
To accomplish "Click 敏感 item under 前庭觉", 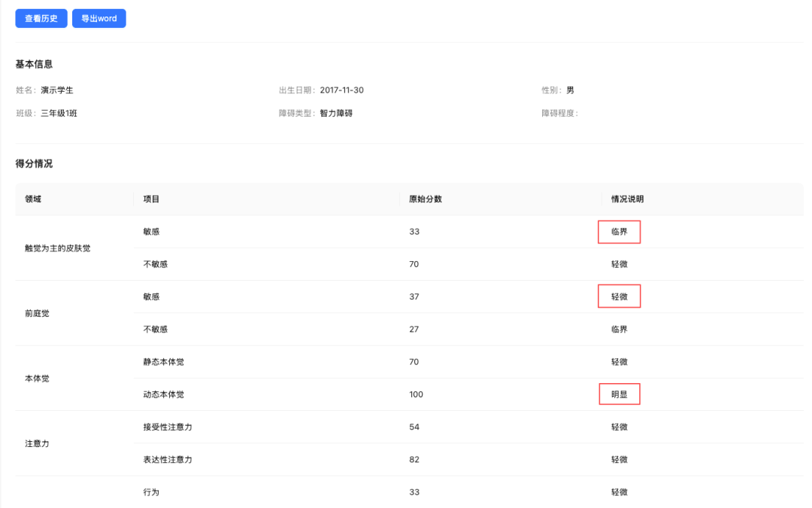I will (151, 297).
